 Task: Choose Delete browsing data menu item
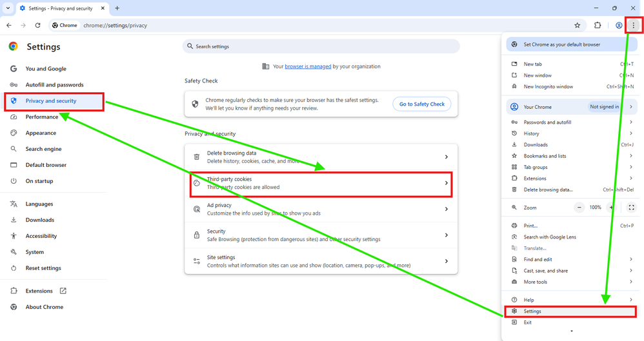[572, 190]
